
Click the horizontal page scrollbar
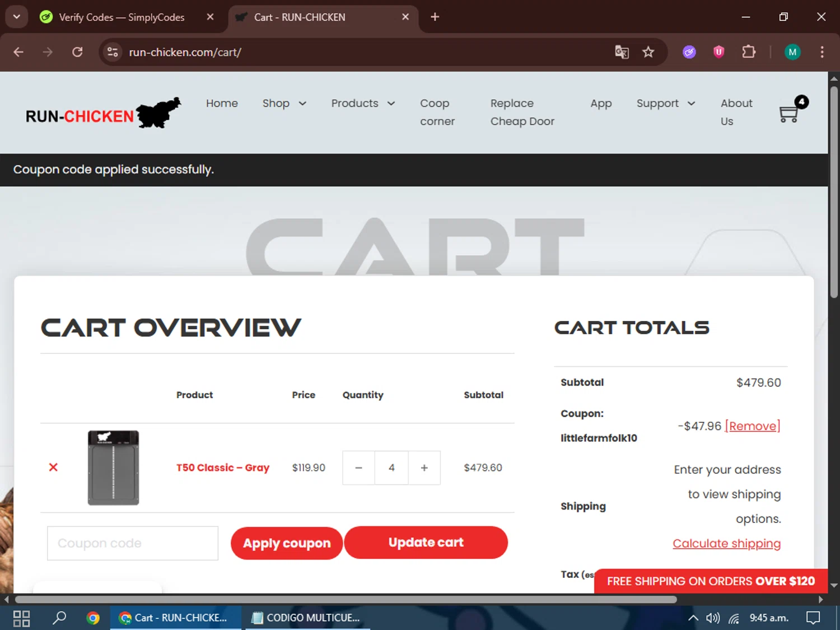[x=346, y=599]
